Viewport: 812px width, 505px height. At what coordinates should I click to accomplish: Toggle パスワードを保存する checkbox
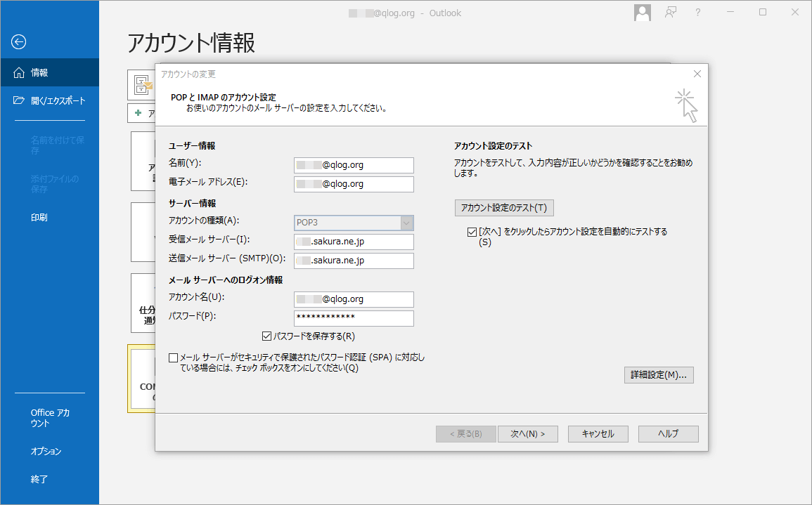[266, 336]
